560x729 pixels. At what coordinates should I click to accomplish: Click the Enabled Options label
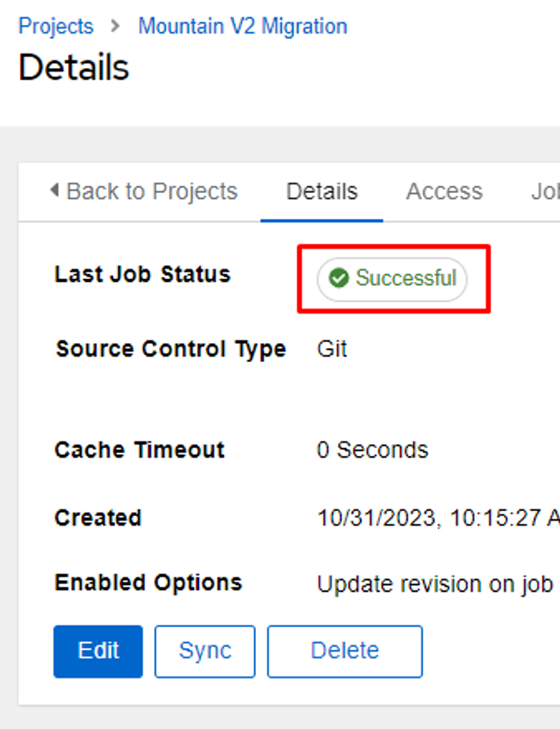[148, 583]
